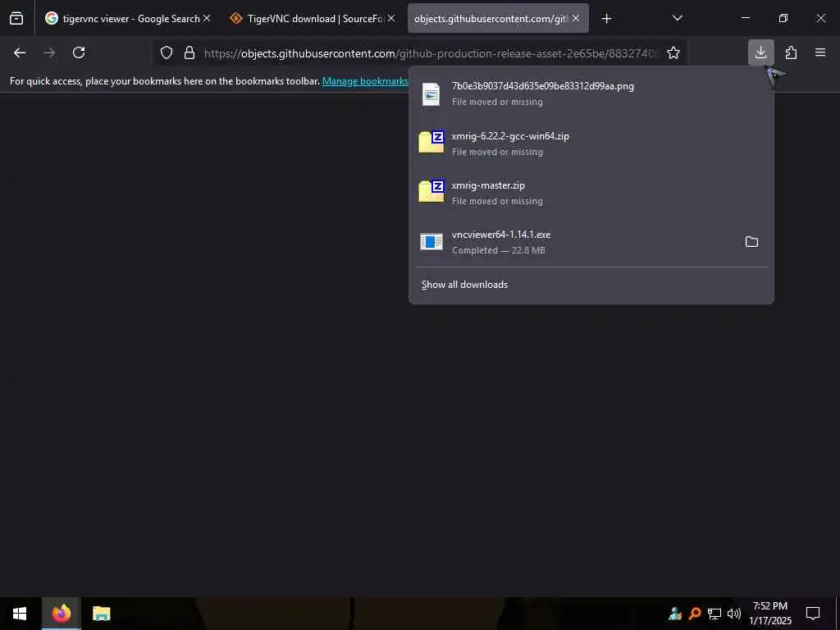Expand the list all tabs chevron

pyautogui.click(x=677, y=18)
